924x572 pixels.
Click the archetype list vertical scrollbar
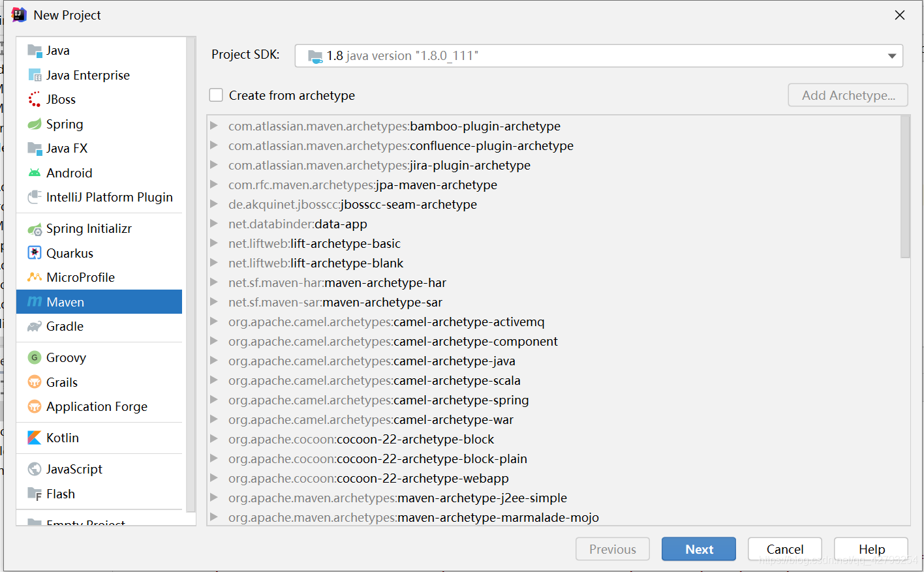point(905,187)
